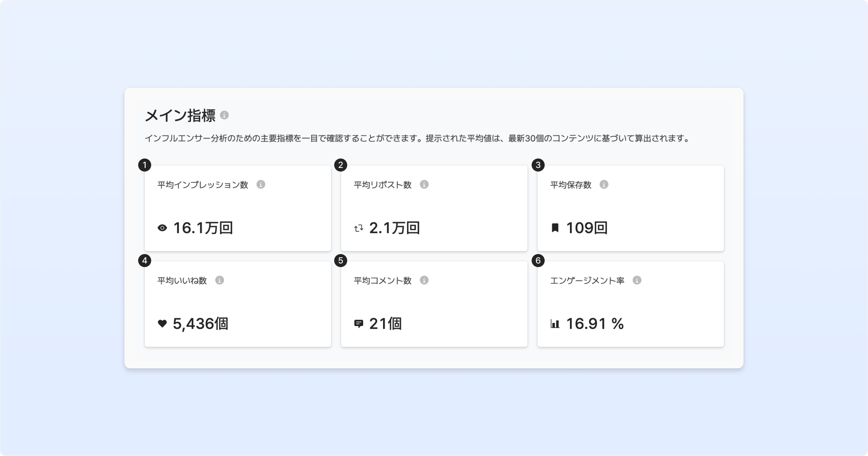The height and width of the screenshot is (456, 868).
Task: Click the comment bubble icon
Action: [358, 324]
